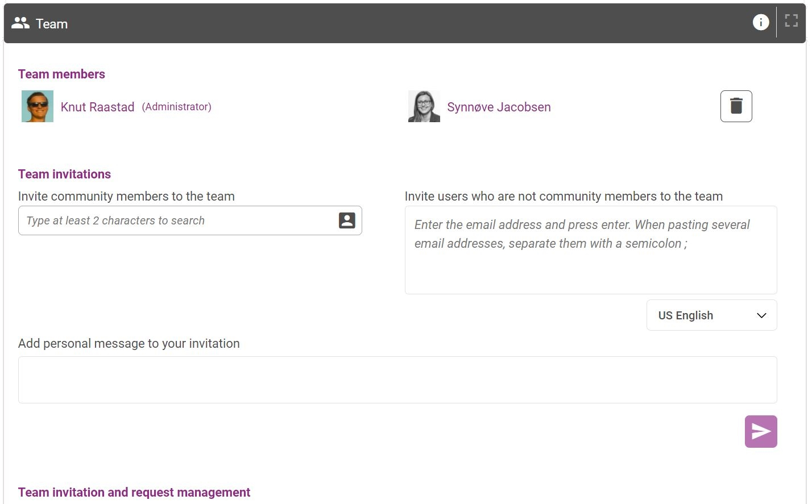This screenshot has height=504, width=812.
Task: Click the Team title in the header bar
Action: click(52, 24)
